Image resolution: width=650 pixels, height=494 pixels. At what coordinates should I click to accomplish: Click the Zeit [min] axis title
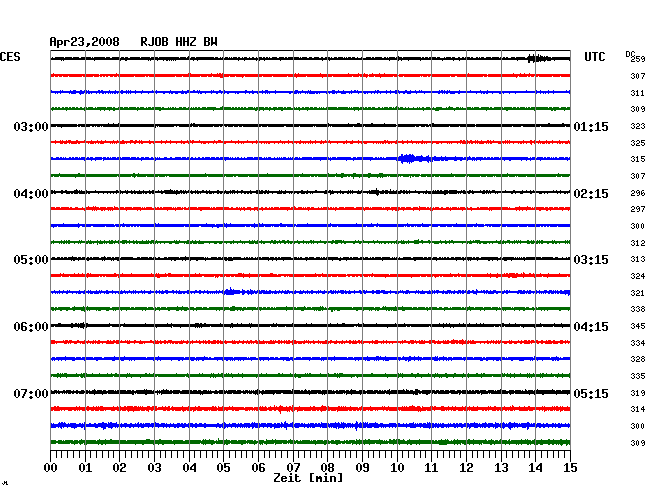pyautogui.click(x=308, y=478)
